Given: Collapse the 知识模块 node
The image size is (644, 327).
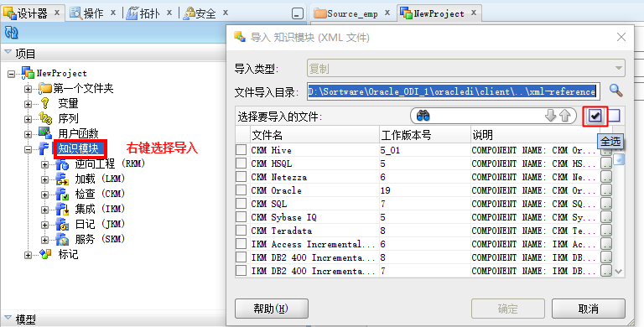Looking at the screenshot, I should pyautogui.click(x=28, y=149).
